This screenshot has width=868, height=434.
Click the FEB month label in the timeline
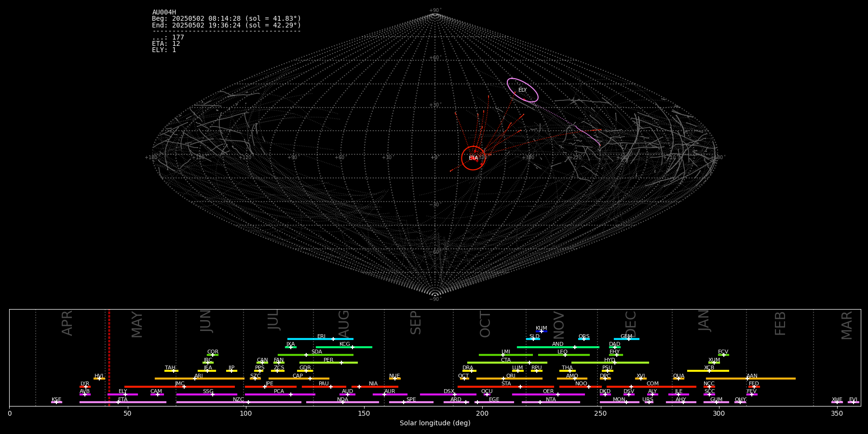point(780,323)
